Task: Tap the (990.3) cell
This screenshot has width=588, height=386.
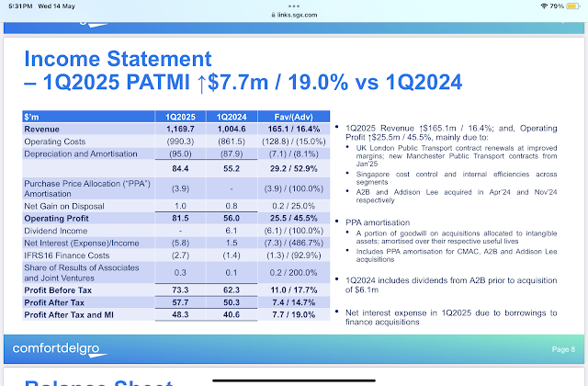Action: point(180,142)
